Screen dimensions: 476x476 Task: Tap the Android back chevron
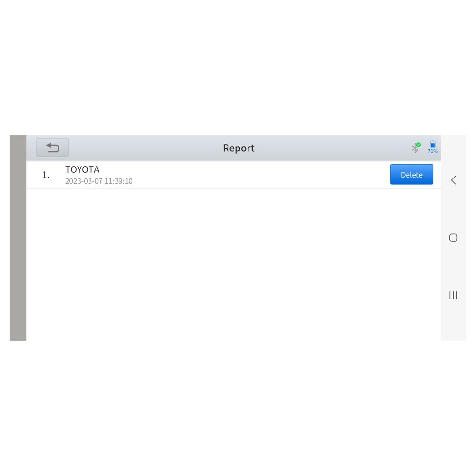[x=453, y=180]
